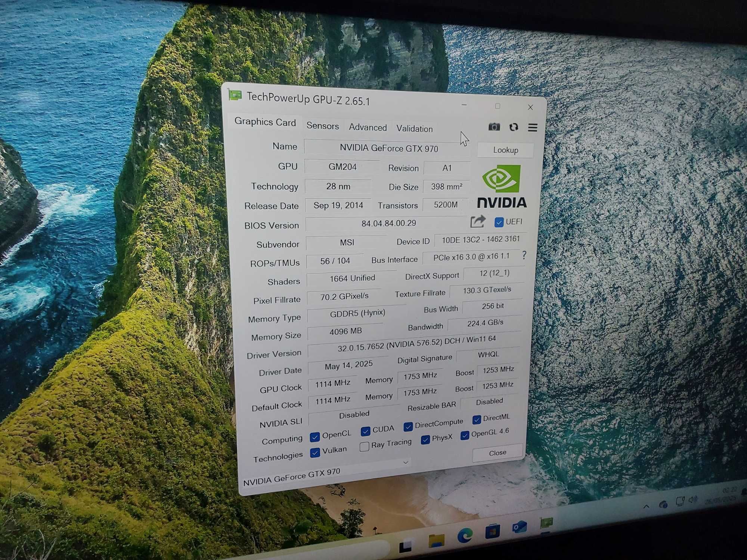
Task: Toggle the Ray Tracing checkbox
Action: pyautogui.click(x=364, y=447)
